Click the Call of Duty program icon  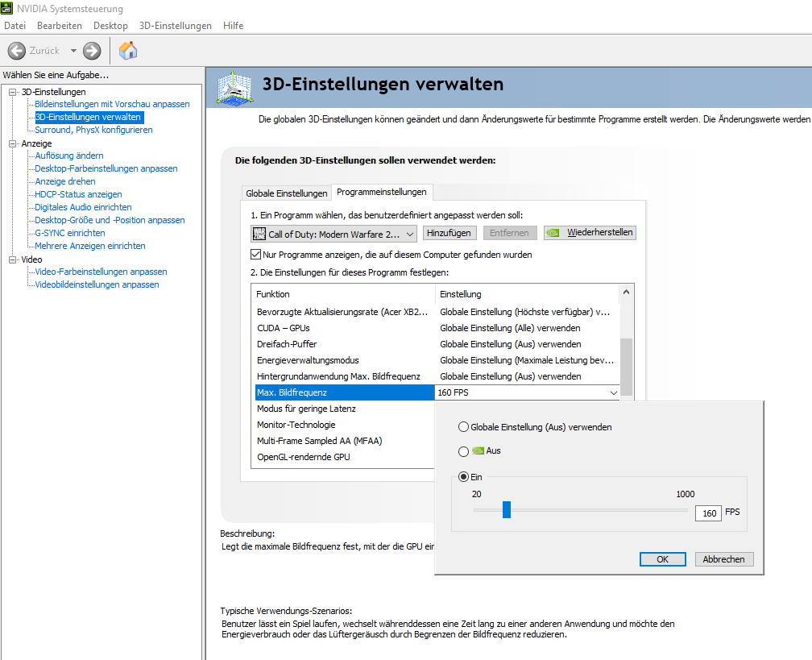coord(259,235)
